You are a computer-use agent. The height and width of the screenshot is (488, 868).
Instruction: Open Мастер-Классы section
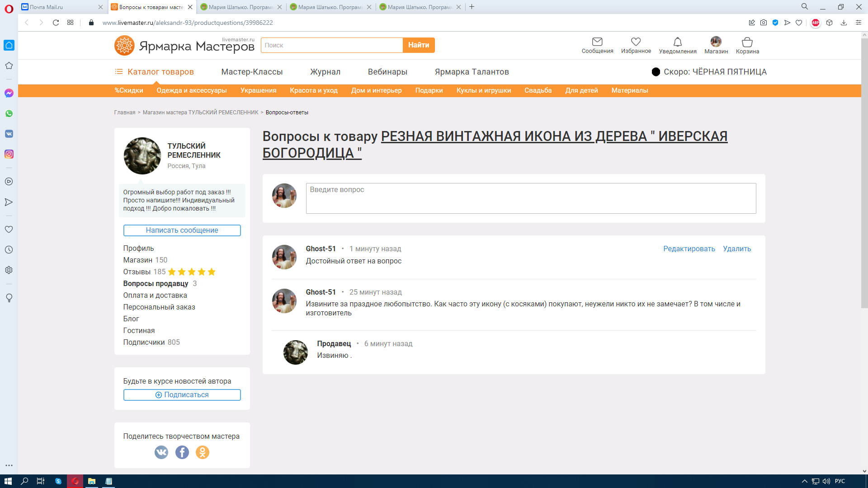coord(252,72)
